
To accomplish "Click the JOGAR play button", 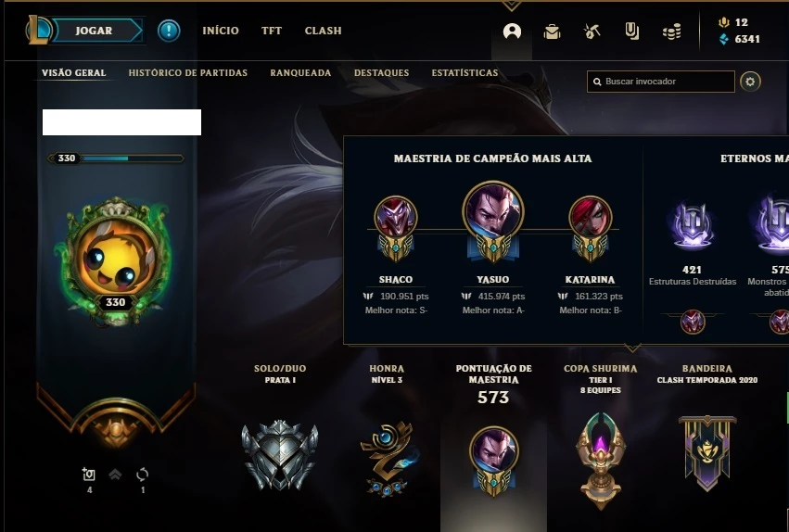I will click(94, 31).
